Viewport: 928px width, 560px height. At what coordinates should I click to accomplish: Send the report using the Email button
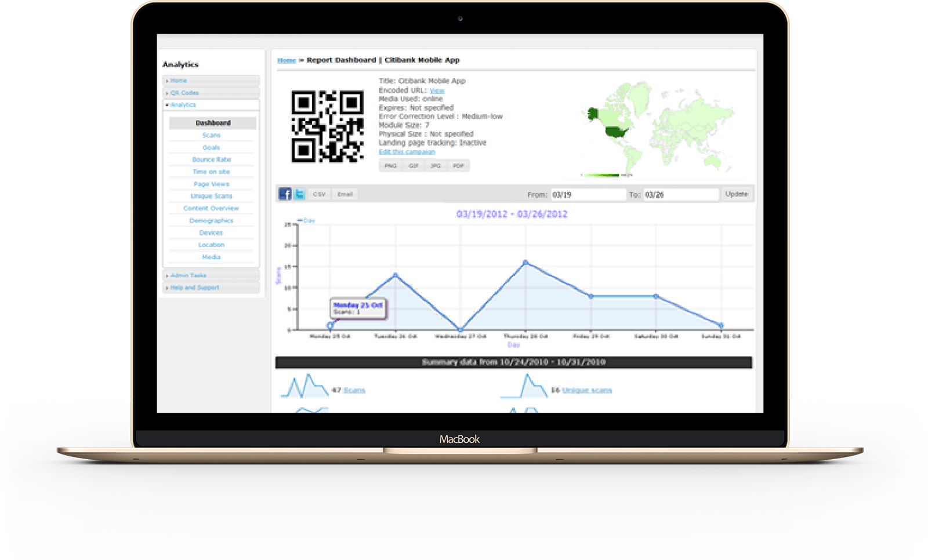click(x=345, y=194)
